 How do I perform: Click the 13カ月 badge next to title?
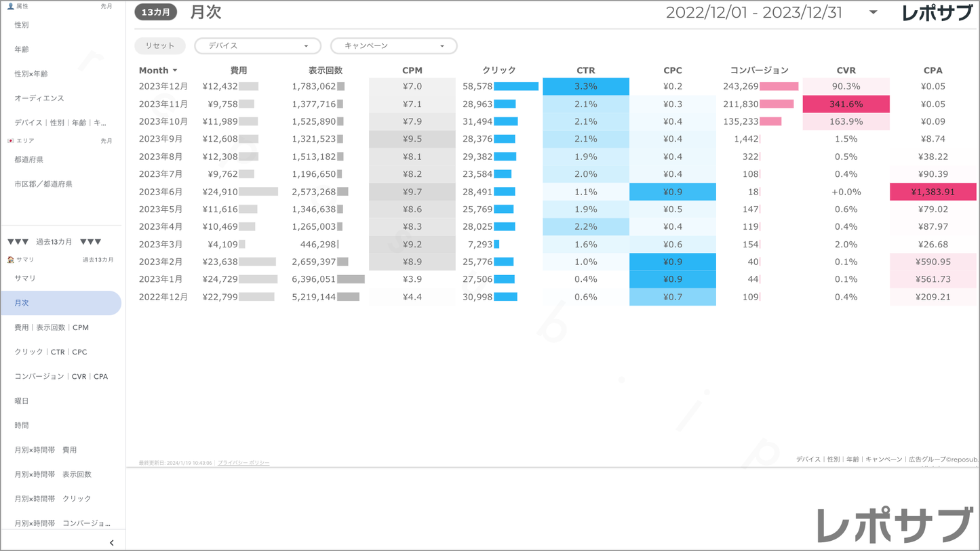pos(155,12)
